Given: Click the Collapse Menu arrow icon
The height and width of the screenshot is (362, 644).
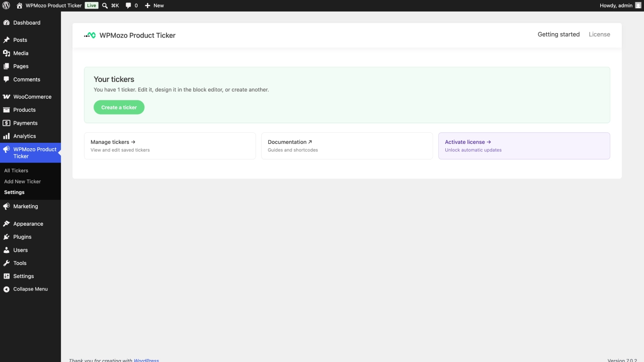Looking at the screenshot, I should [x=7, y=289].
